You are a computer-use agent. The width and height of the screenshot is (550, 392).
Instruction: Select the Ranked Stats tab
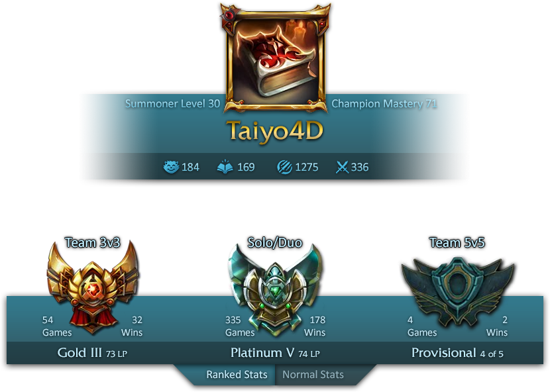click(x=237, y=375)
